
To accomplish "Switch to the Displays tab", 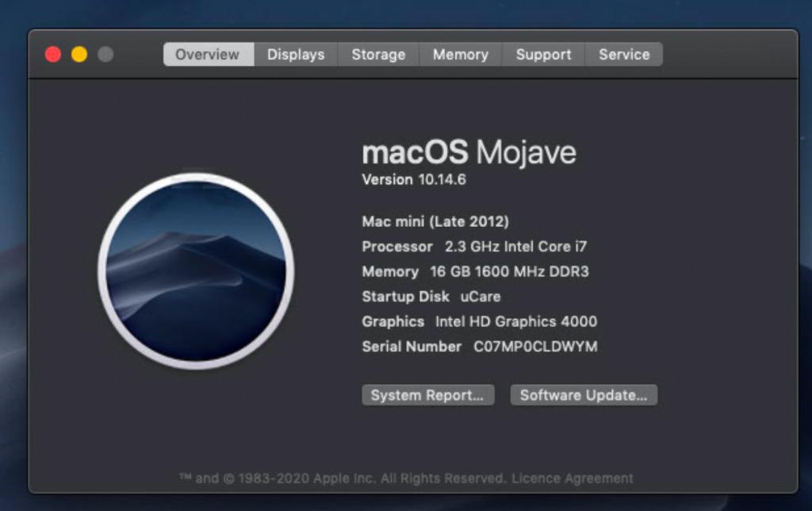I will 296,55.
